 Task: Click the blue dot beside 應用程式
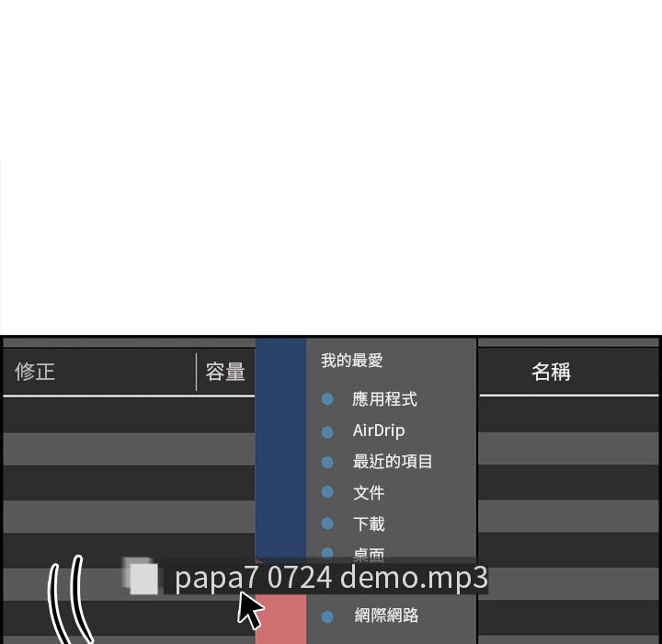tap(327, 399)
